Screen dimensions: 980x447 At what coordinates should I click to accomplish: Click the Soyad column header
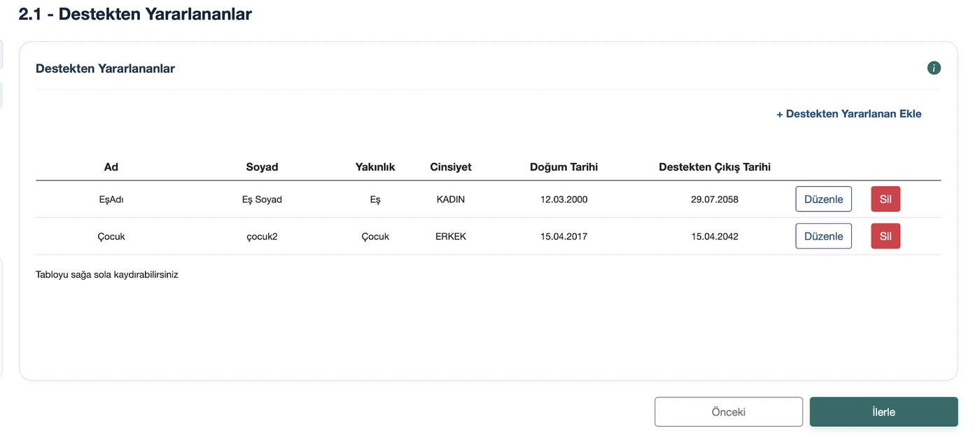pos(262,166)
